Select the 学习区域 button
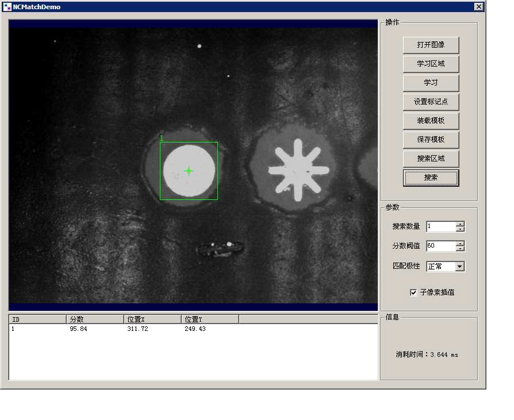514x420 pixels. (431, 64)
